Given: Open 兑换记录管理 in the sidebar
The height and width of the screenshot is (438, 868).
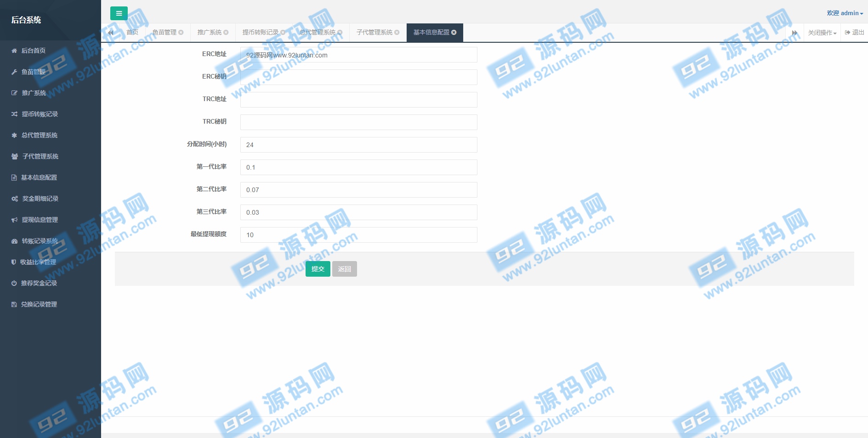Looking at the screenshot, I should click(51, 305).
